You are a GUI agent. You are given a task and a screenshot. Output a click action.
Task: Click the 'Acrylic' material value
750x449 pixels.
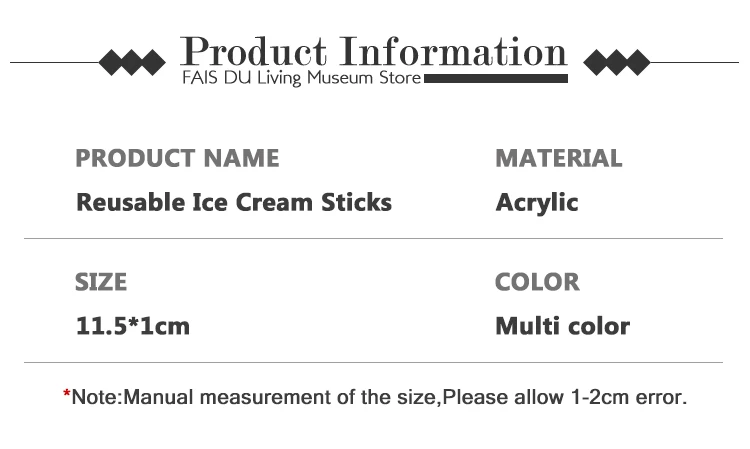(x=537, y=203)
